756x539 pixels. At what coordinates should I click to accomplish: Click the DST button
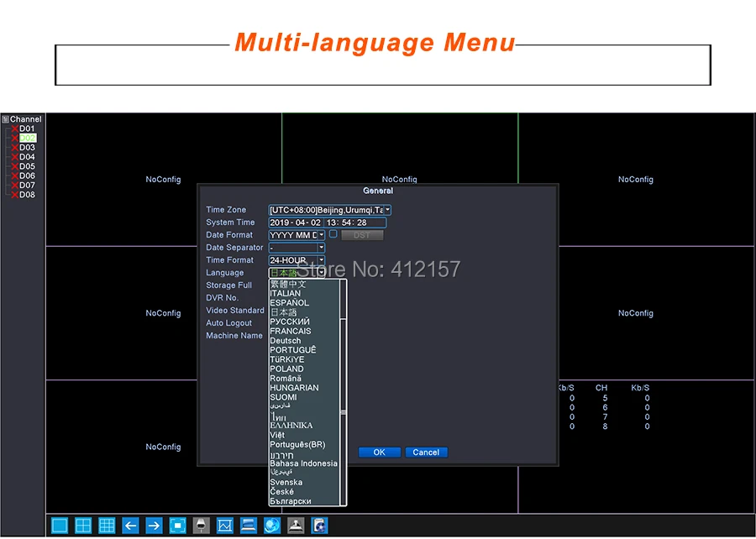pyautogui.click(x=362, y=235)
